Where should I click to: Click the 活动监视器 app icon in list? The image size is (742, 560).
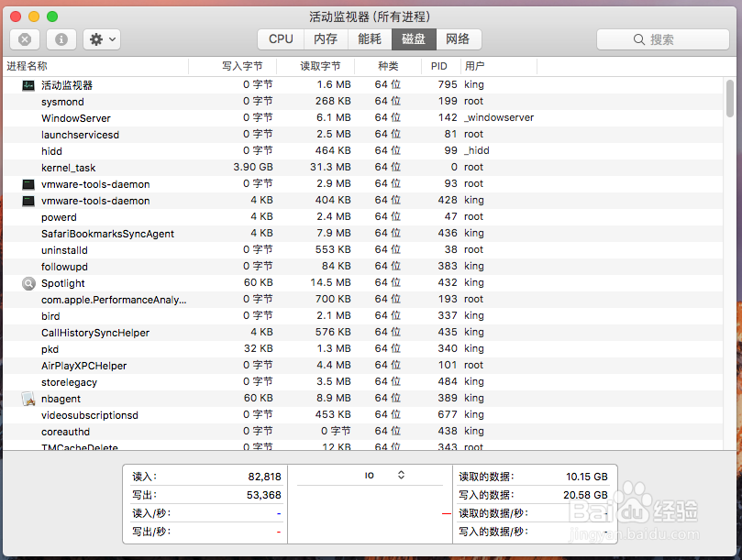click(28, 85)
